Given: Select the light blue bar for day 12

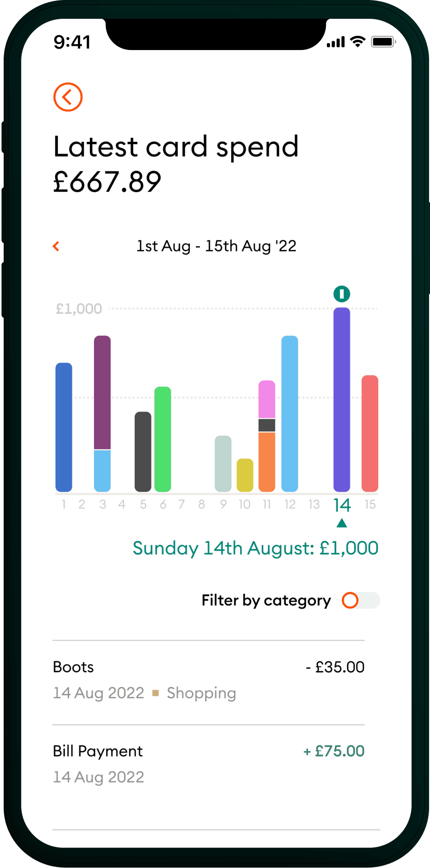Looking at the screenshot, I should click(x=290, y=413).
